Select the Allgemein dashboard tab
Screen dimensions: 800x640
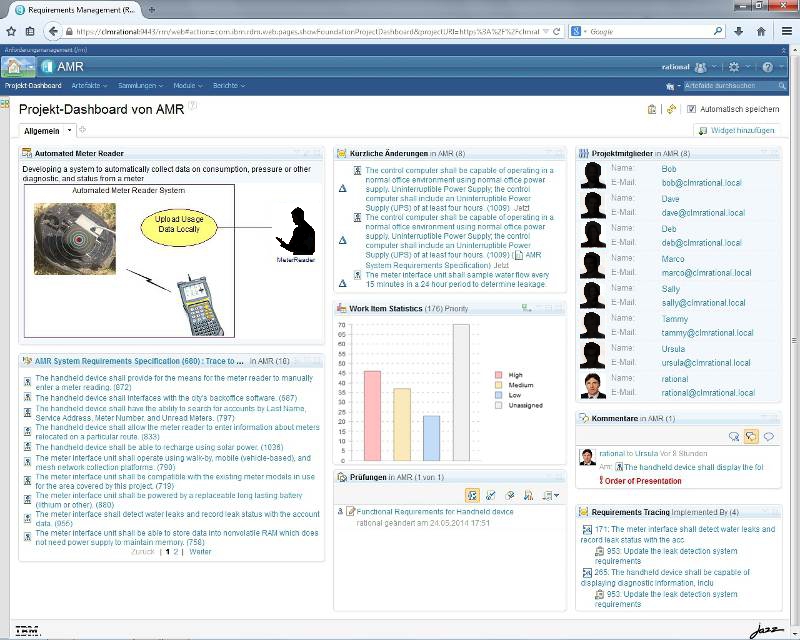click(x=41, y=131)
